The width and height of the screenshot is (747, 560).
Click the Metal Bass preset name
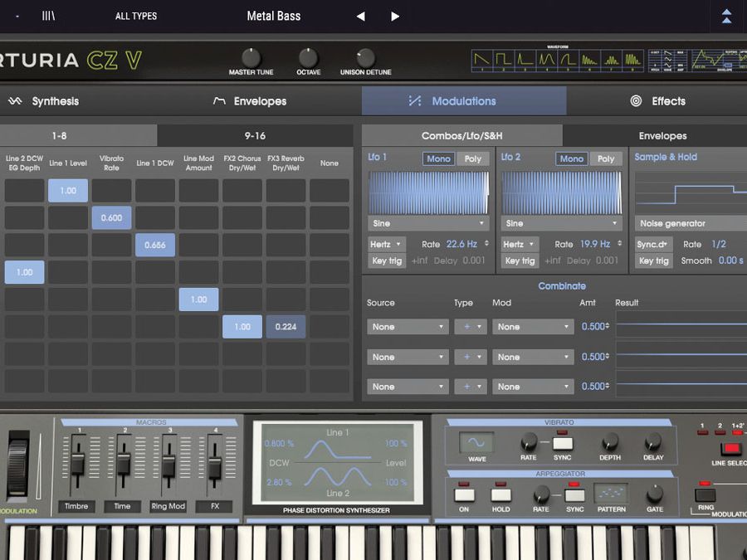273,17
